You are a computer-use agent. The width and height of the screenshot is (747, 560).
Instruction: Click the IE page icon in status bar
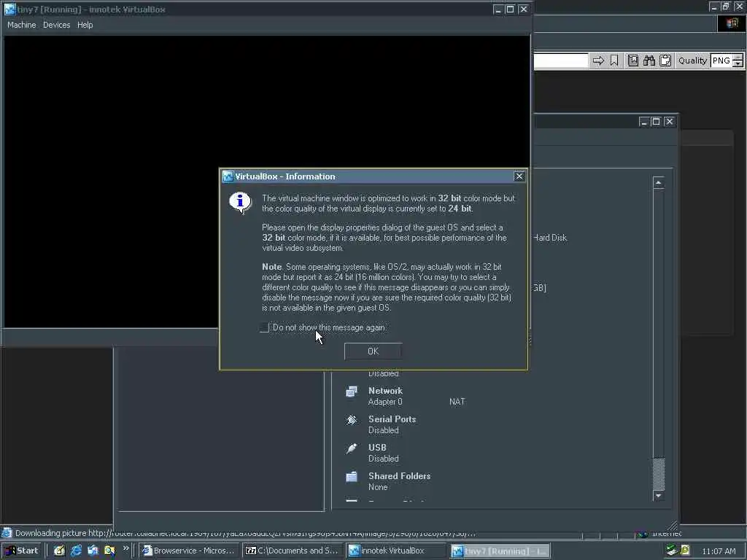(x=7, y=533)
